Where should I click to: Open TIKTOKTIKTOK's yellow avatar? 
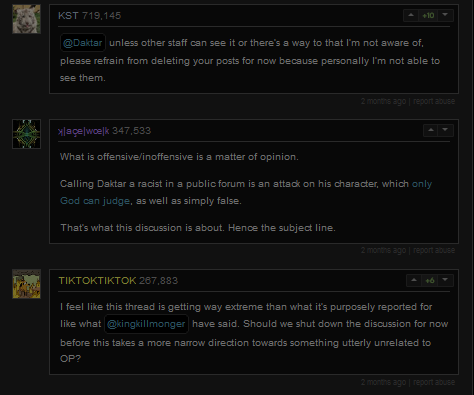click(26, 284)
